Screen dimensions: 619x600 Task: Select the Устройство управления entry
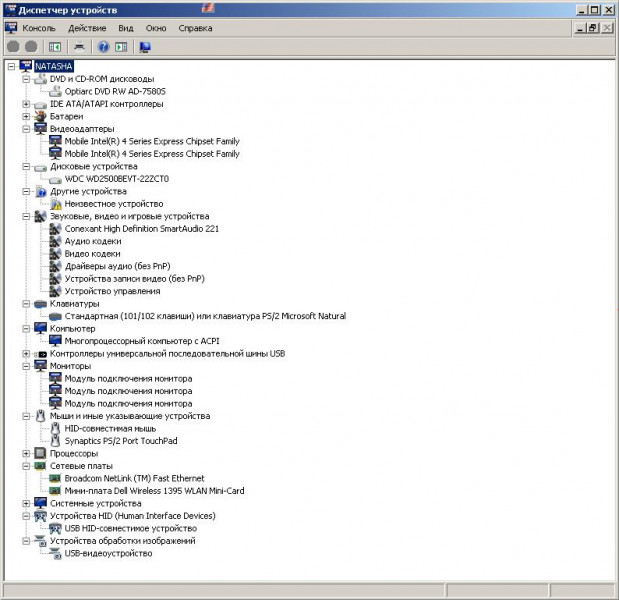point(112,291)
